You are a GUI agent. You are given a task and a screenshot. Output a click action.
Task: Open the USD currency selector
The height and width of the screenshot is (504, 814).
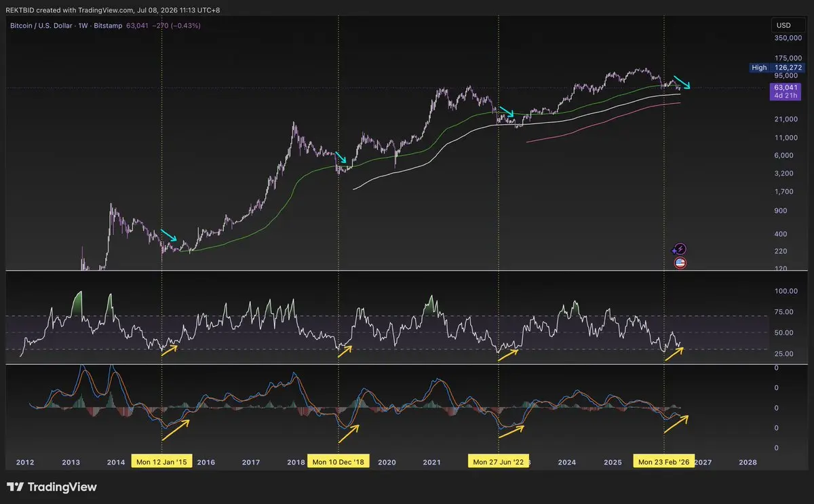coord(781,26)
